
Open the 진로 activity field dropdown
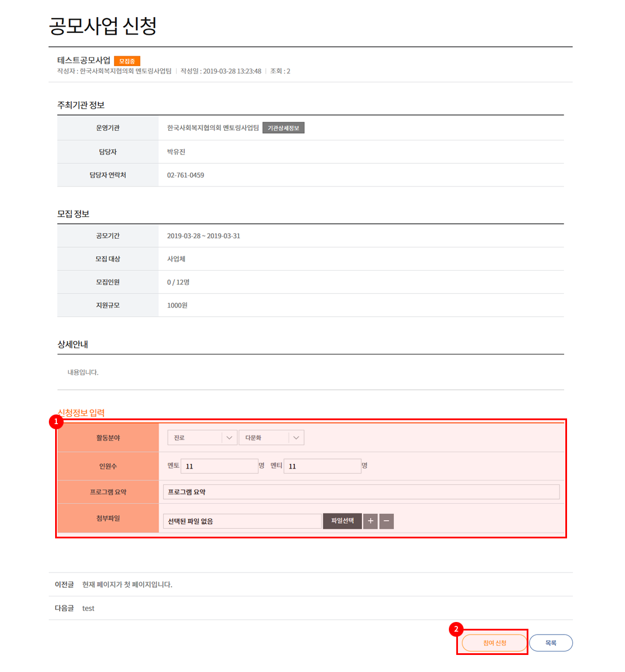pos(202,438)
